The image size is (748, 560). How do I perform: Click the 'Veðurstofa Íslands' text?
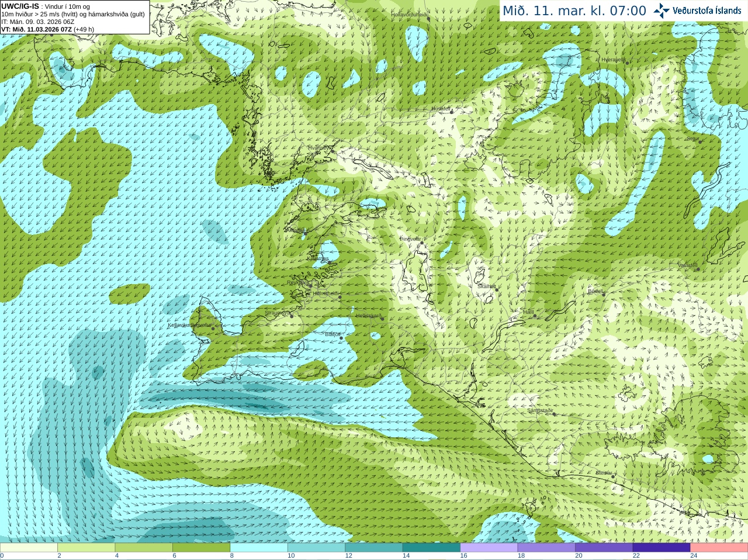[x=707, y=11]
